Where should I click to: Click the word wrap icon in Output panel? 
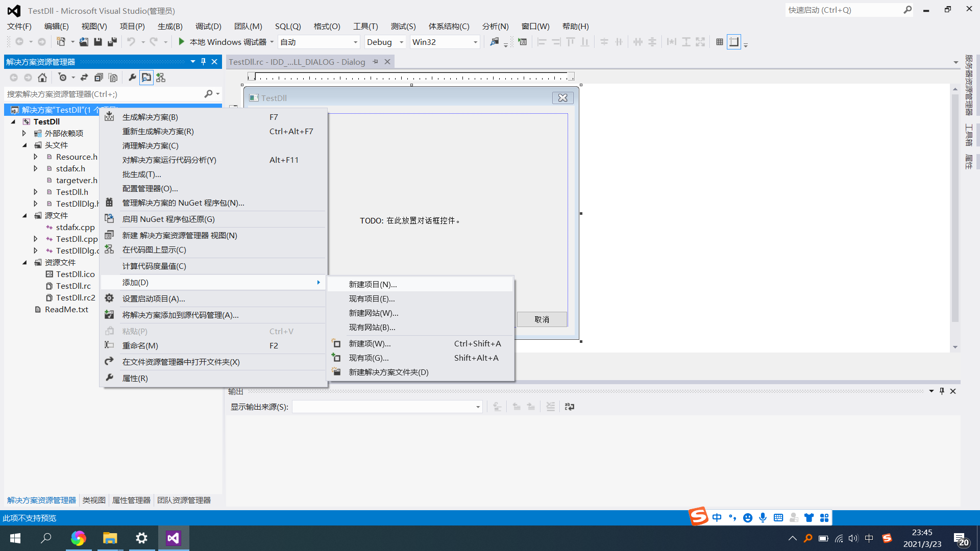coord(569,407)
